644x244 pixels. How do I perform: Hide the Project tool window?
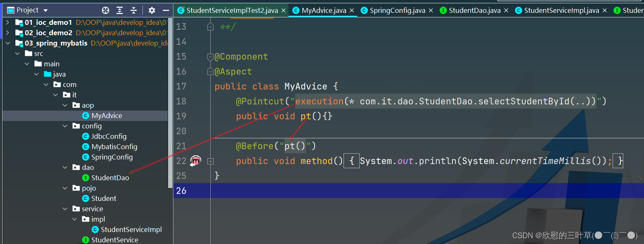166,10
